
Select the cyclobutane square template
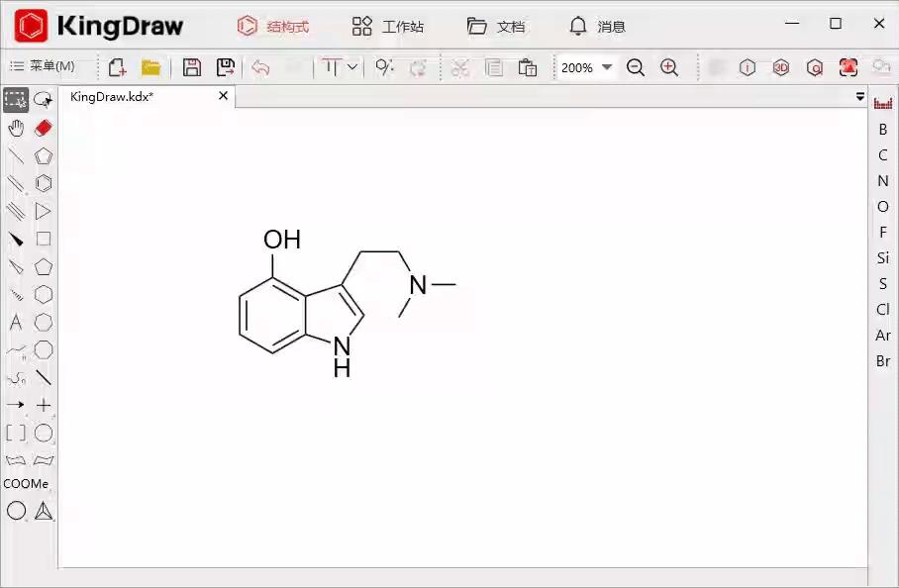pos(44,239)
